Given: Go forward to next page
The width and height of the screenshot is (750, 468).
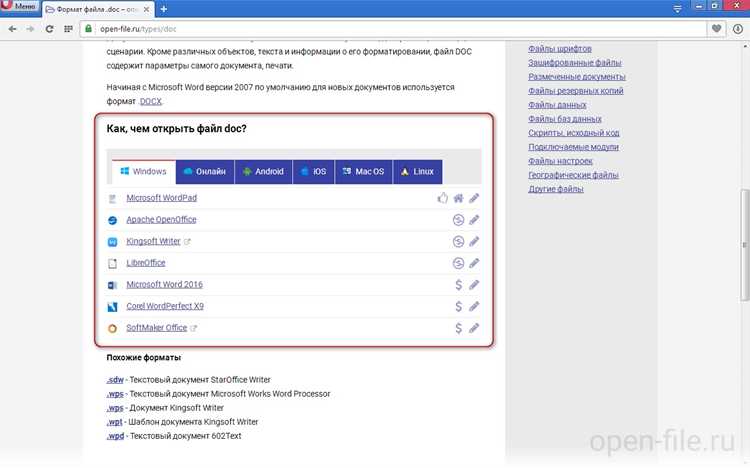Looking at the screenshot, I should click(x=30, y=29).
